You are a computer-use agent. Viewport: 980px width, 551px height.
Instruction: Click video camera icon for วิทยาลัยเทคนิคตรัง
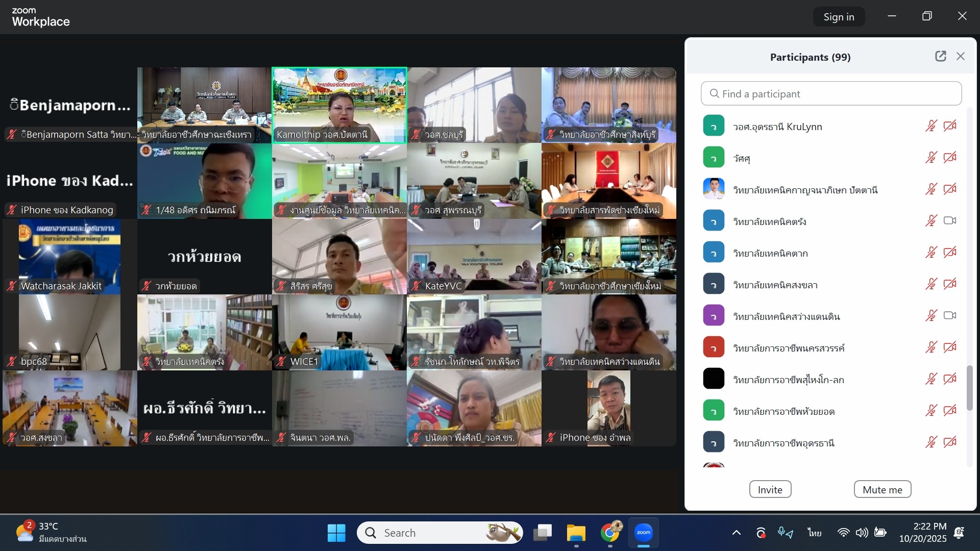click(x=949, y=221)
